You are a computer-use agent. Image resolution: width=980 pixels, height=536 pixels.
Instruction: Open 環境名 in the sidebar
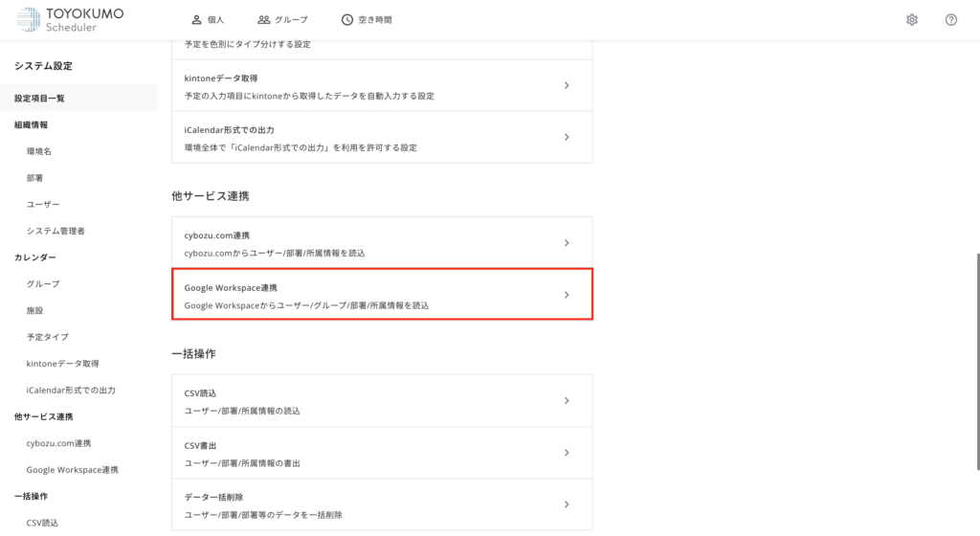click(x=38, y=152)
